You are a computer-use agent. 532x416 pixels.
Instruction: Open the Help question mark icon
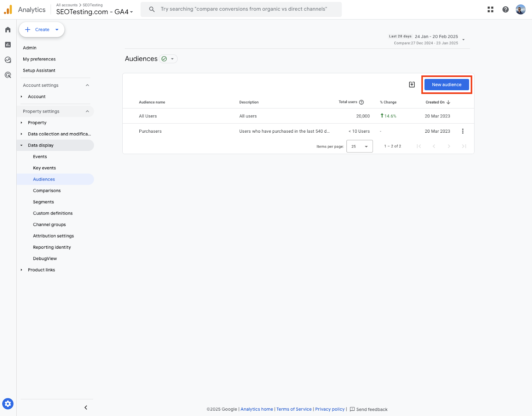pos(505,10)
